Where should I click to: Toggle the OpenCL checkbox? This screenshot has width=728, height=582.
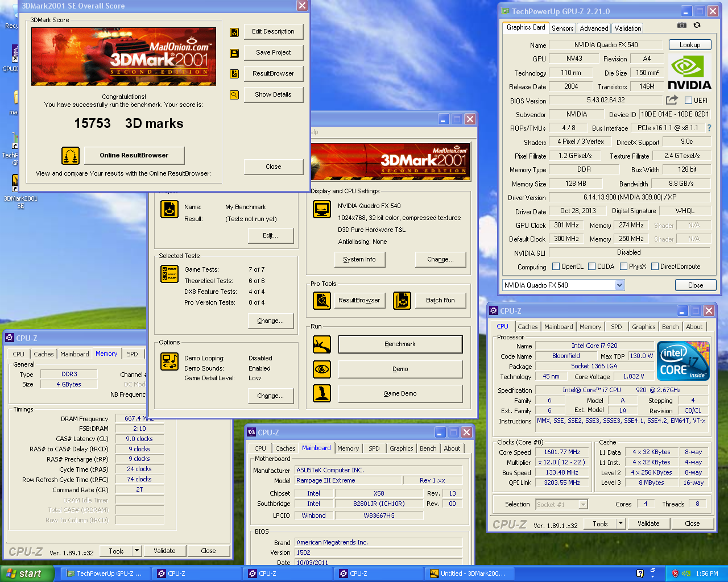click(556, 267)
